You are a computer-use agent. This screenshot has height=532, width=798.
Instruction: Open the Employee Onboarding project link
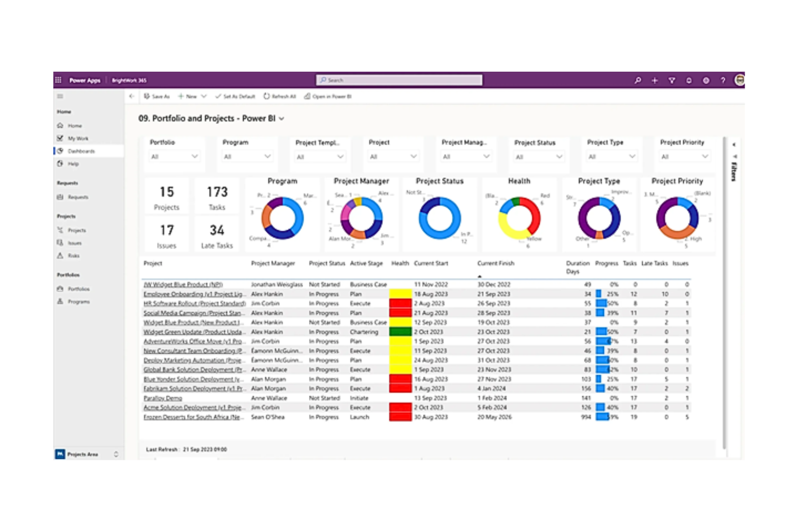click(x=195, y=294)
